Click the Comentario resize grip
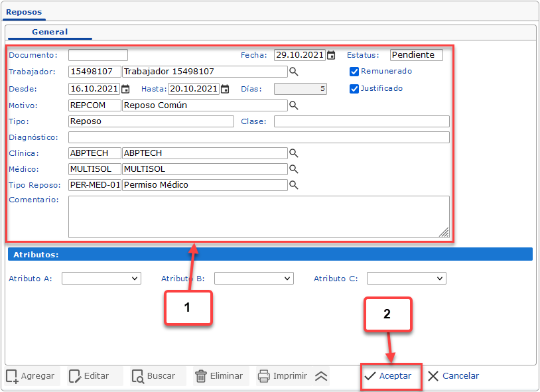 [x=444, y=233]
